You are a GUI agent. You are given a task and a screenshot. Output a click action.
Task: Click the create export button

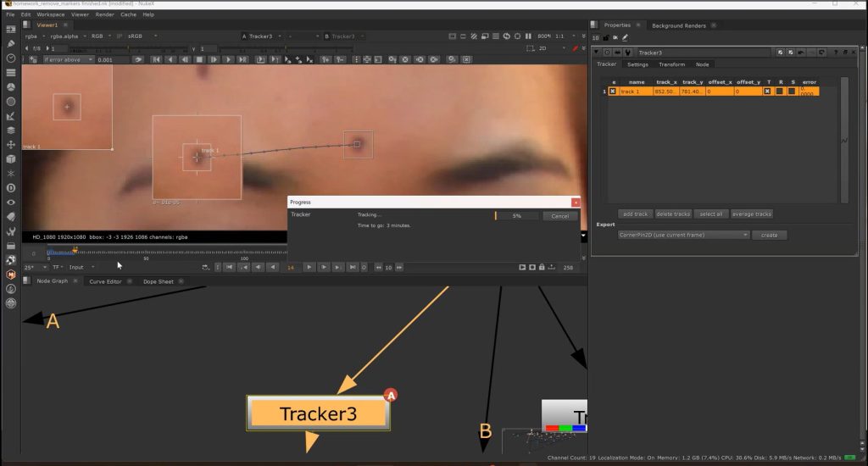click(769, 236)
